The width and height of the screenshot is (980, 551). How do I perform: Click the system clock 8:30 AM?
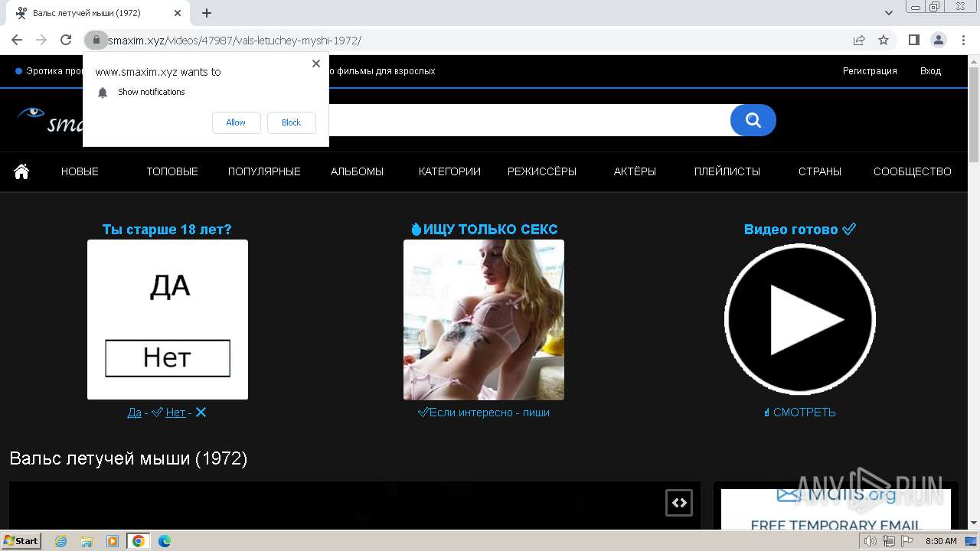941,541
